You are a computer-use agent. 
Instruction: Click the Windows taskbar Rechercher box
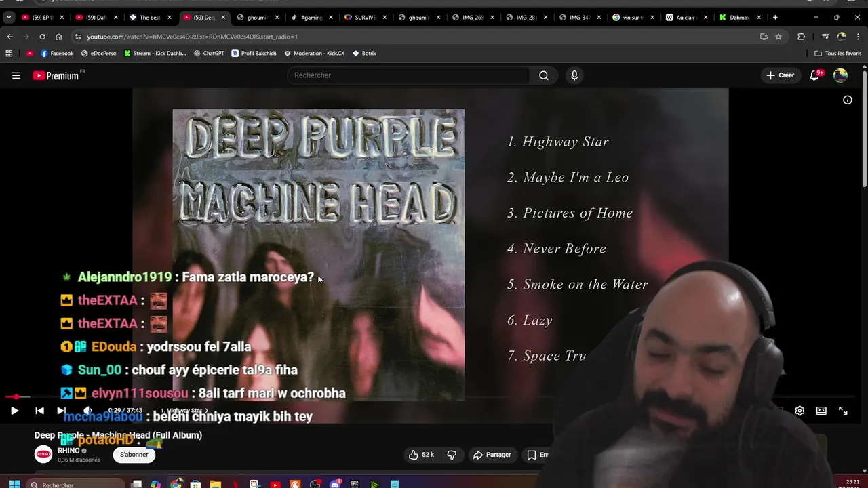(76, 484)
